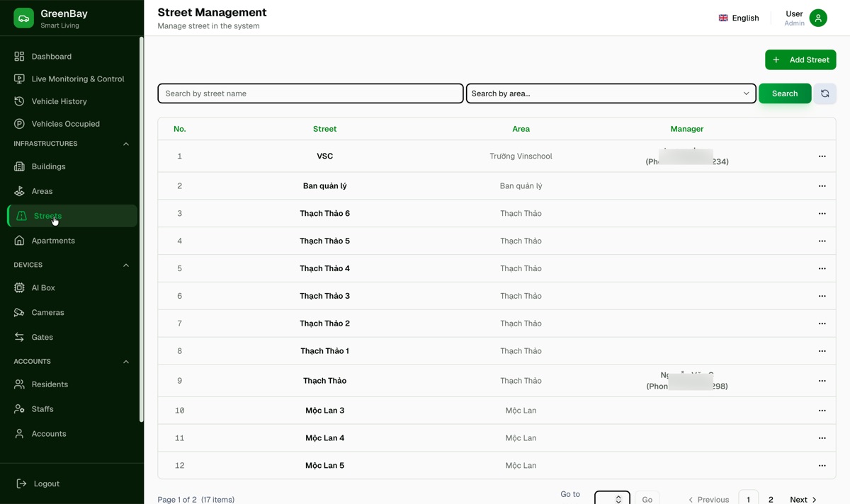Viewport: 850px width, 504px height.
Task: Click the Mộc Lan 3 street name
Action: [x=325, y=411]
